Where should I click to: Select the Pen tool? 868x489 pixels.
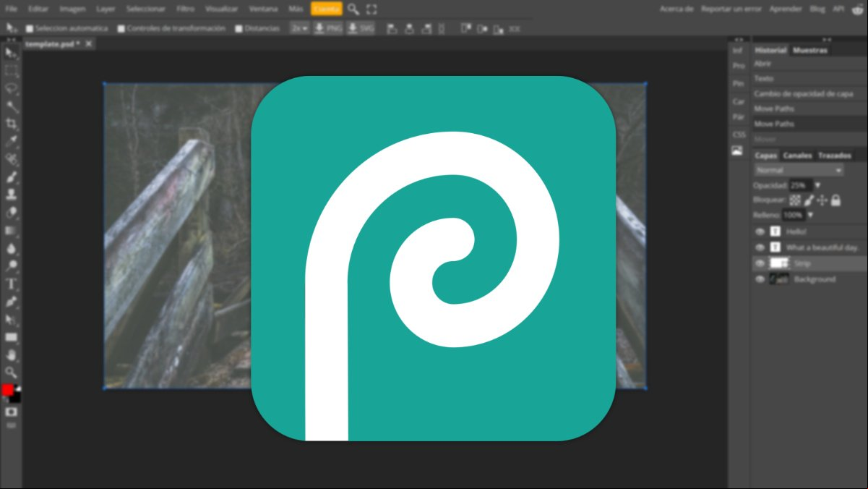tap(12, 302)
